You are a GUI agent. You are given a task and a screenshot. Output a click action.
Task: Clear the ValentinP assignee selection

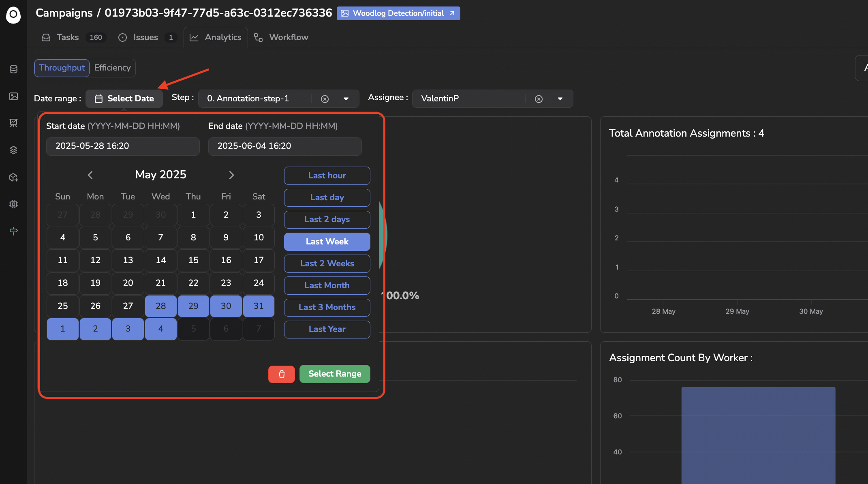[x=539, y=99]
